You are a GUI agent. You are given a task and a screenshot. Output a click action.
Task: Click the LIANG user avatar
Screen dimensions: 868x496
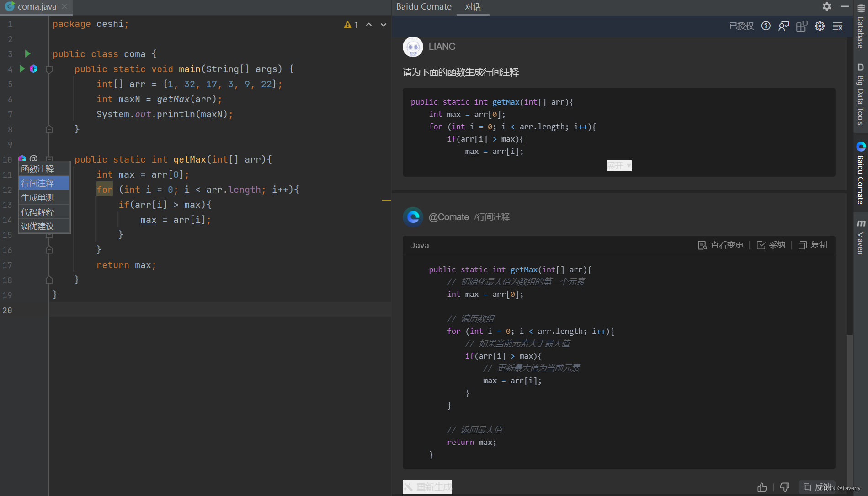413,47
